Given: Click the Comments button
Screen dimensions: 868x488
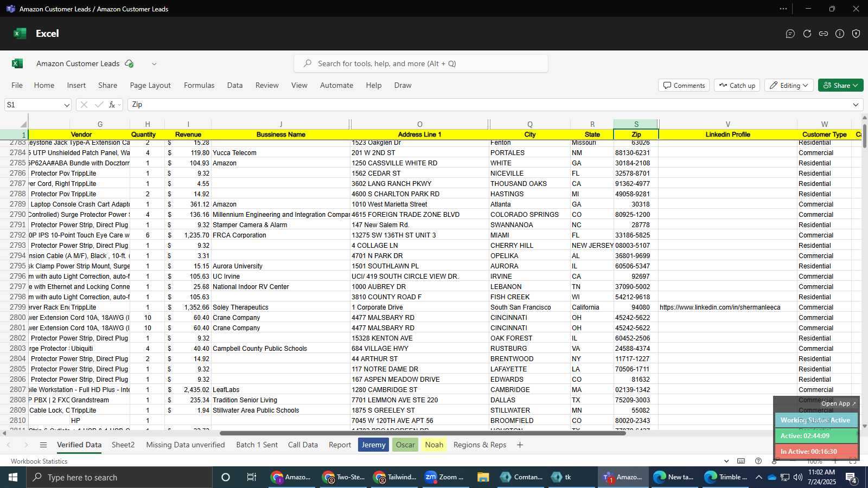Looking at the screenshot, I should coord(684,85).
